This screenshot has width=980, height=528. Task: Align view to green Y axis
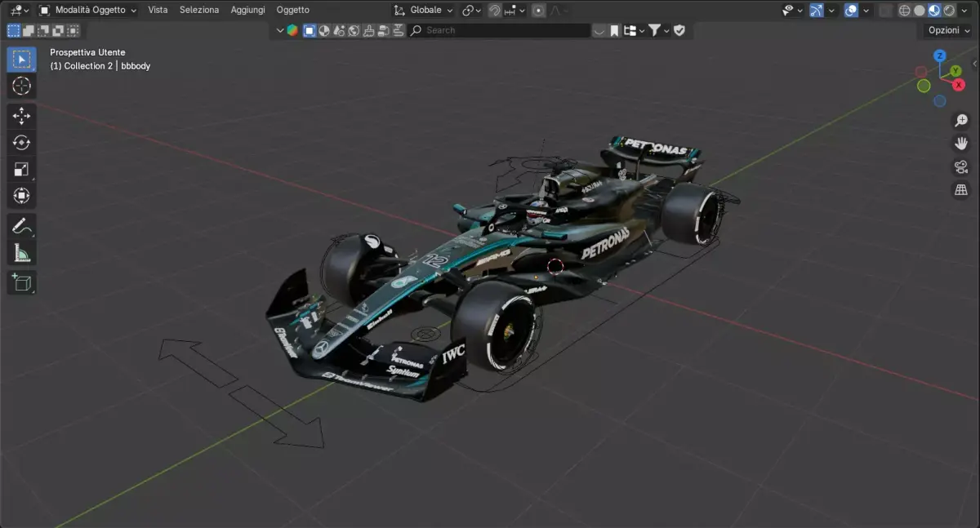click(955, 71)
